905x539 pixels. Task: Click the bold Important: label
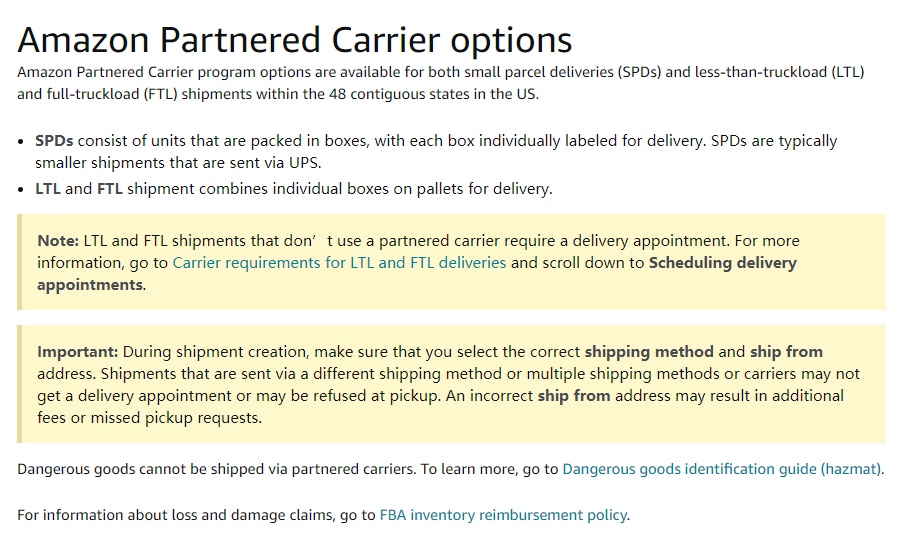(x=77, y=352)
